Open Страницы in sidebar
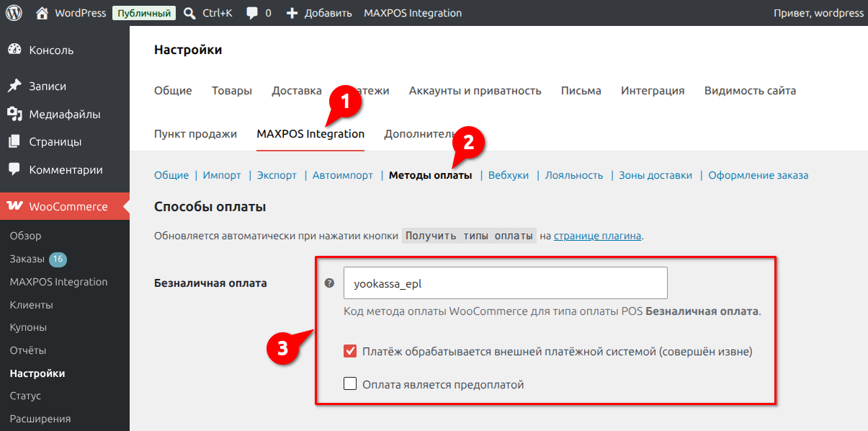The width and height of the screenshot is (868, 431). click(x=55, y=142)
